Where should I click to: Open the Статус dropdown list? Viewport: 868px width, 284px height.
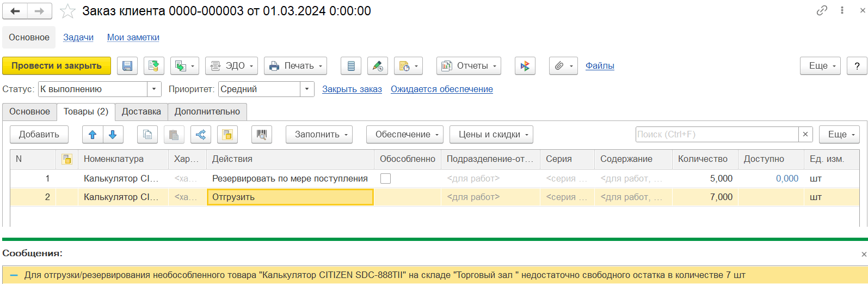(x=155, y=89)
